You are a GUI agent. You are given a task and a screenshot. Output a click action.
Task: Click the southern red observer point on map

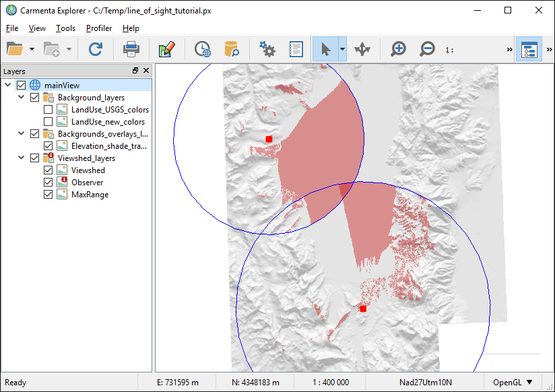tap(363, 308)
